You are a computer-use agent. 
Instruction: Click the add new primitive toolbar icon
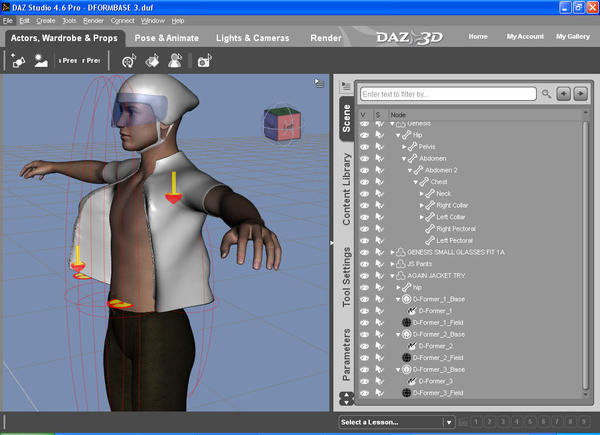coord(18,61)
